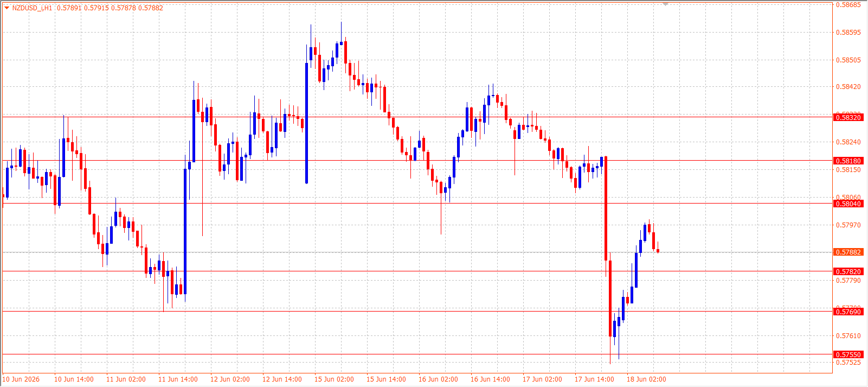Click the 0.58180 highlighted price label
The image size is (868, 387).
[x=848, y=161]
